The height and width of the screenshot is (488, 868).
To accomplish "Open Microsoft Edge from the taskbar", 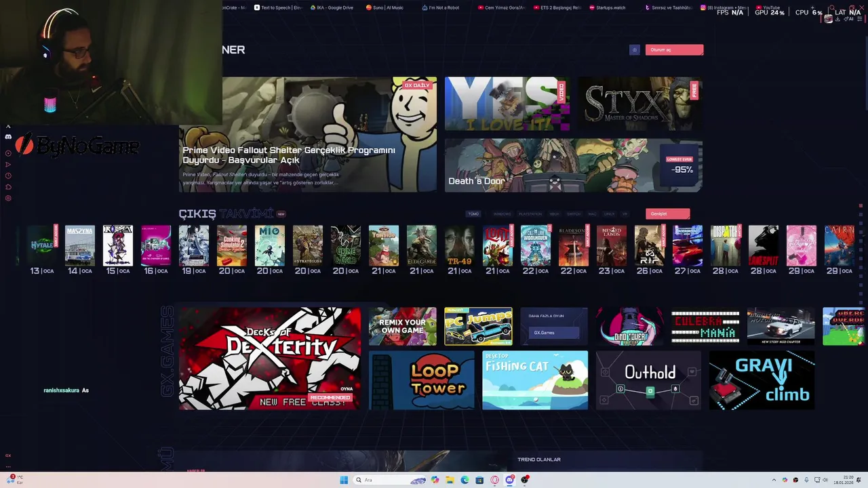I will pos(465,480).
